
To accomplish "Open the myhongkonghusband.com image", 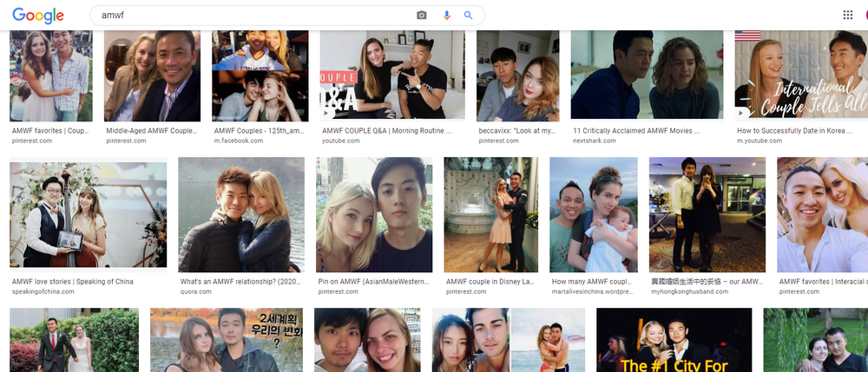I will click(707, 214).
